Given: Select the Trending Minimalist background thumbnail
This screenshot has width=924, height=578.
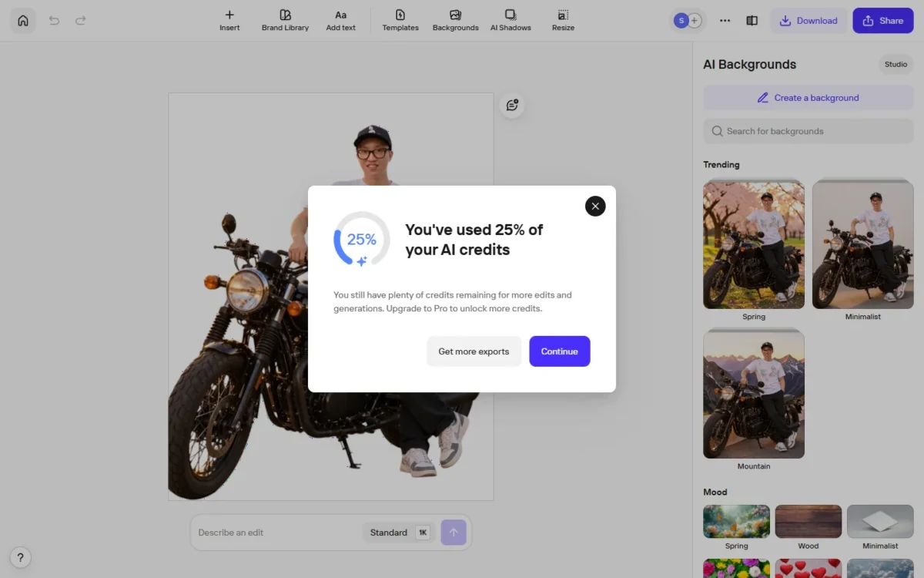Looking at the screenshot, I should tap(862, 244).
